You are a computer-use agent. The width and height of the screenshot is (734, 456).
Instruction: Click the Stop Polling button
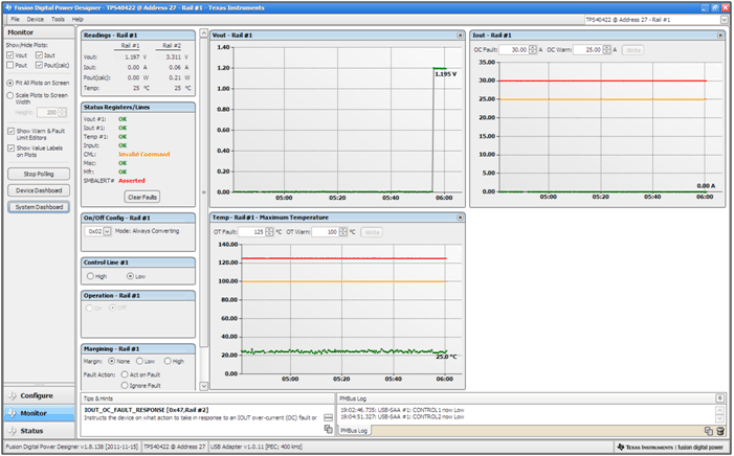pyautogui.click(x=38, y=173)
